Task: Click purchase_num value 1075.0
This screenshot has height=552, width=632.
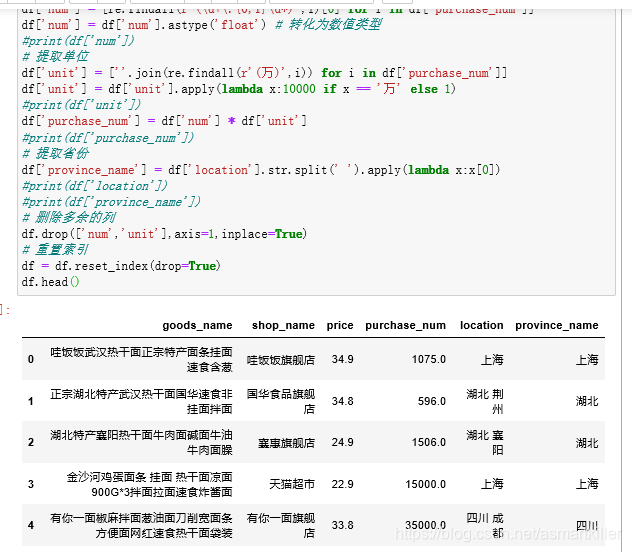Action: click(x=428, y=359)
